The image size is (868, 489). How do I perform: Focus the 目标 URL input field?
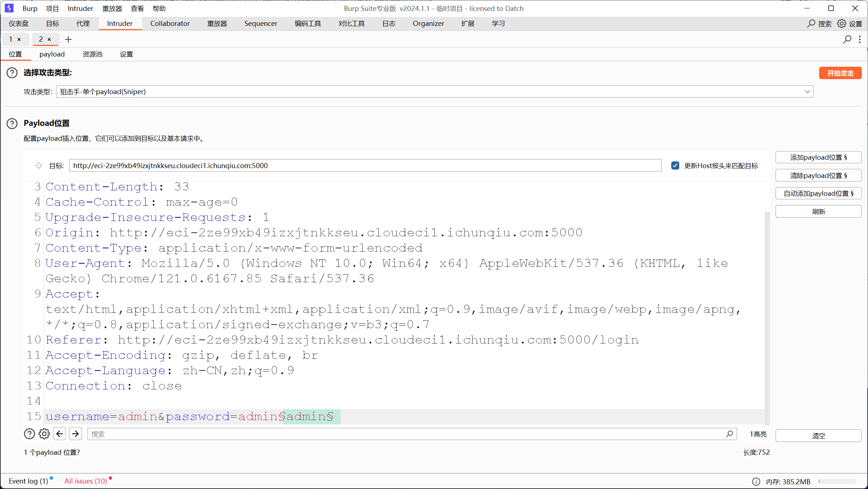coord(365,166)
